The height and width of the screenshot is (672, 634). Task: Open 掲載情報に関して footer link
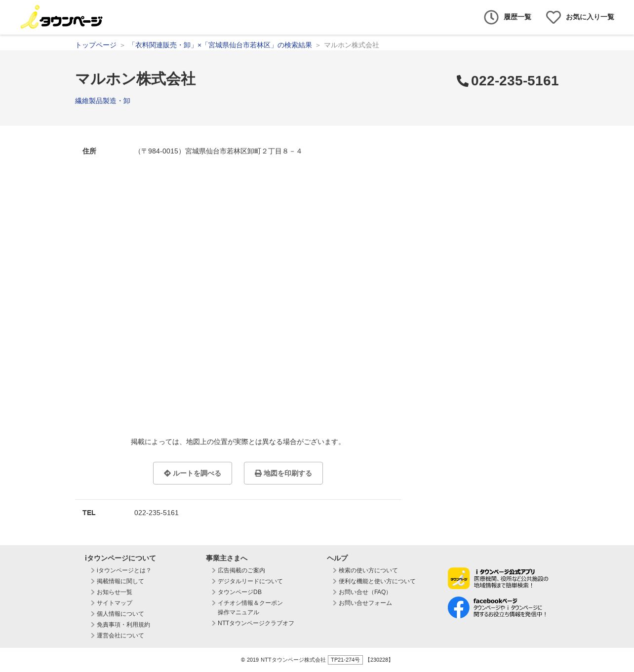click(x=120, y=581)
